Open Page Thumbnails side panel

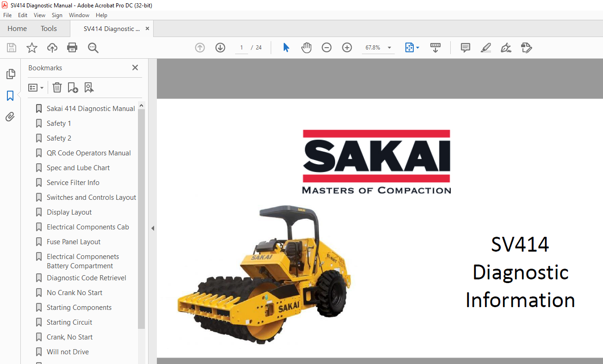point(10,74)
